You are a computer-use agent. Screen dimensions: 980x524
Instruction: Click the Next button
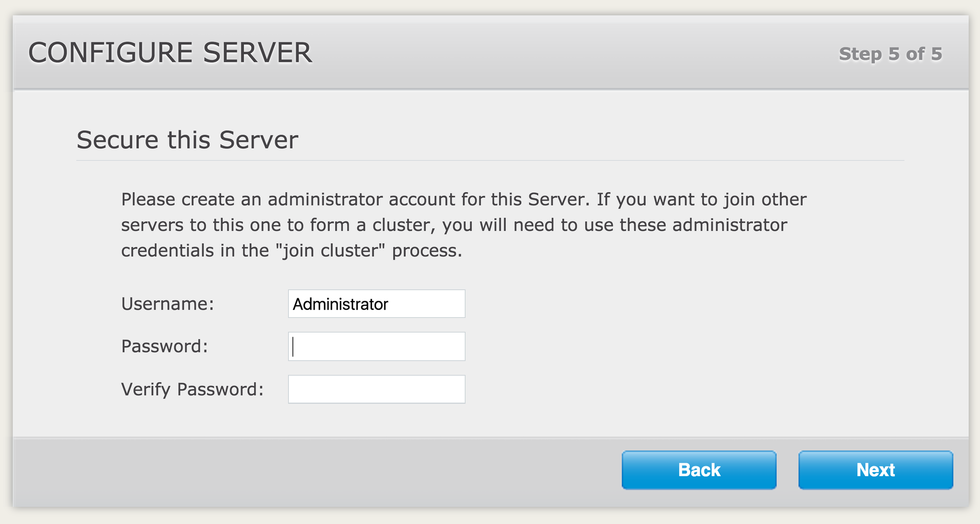pyautogui.click(x=875, y=470)
